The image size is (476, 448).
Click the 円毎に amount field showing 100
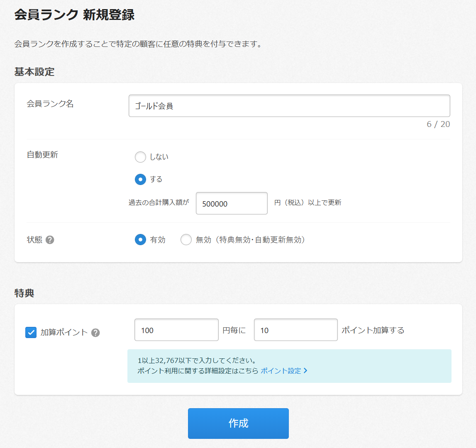click(176, 330)
